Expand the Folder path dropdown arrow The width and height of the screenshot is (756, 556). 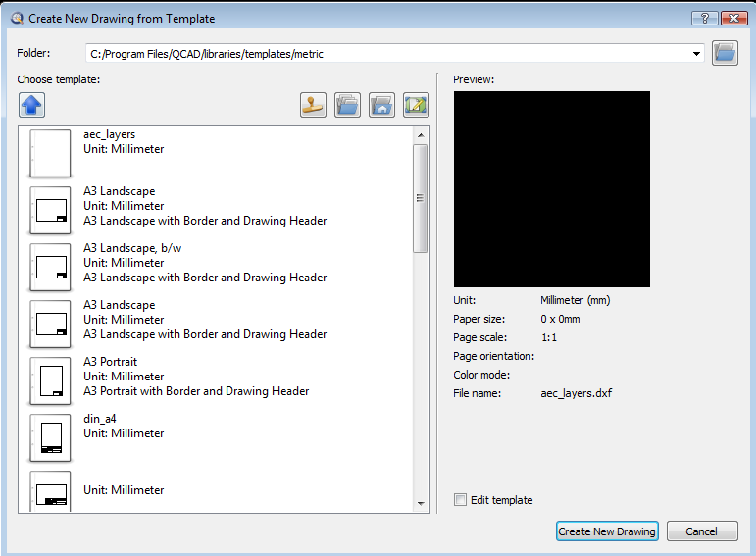tap(696, 54)
